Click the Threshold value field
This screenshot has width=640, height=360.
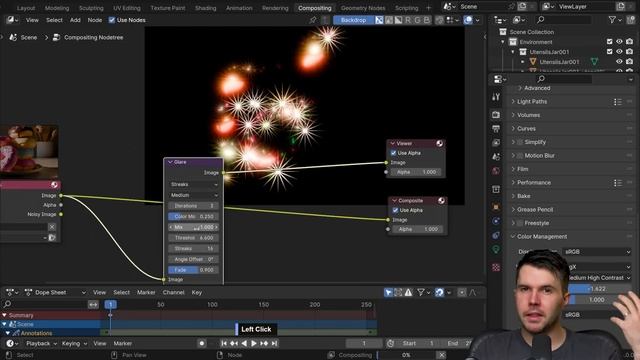point(194,238)
